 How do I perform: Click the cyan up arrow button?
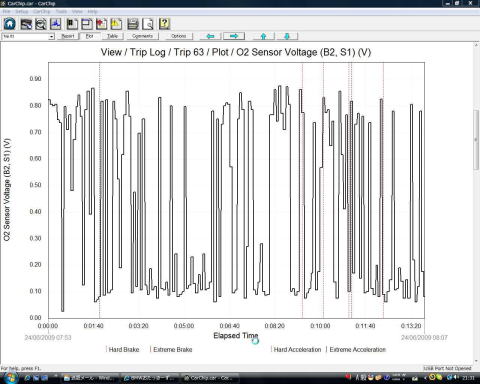click(x=263, y=36)
